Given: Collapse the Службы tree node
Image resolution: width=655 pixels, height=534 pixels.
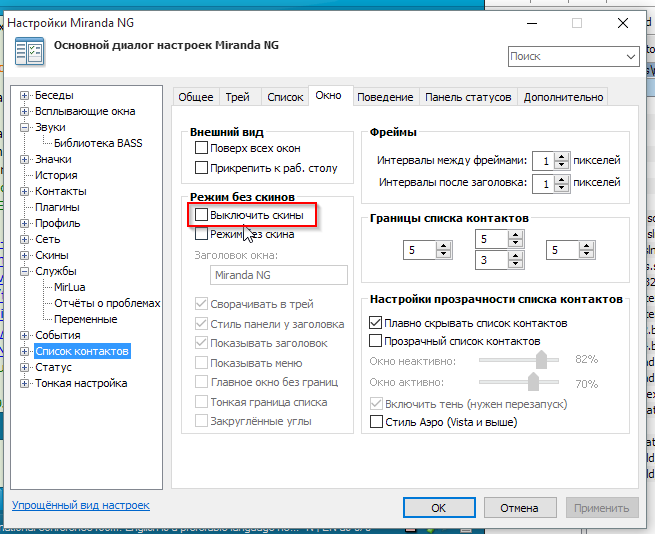Looking at the screenshot, I should pyautogui.click(x=25, y=271).
